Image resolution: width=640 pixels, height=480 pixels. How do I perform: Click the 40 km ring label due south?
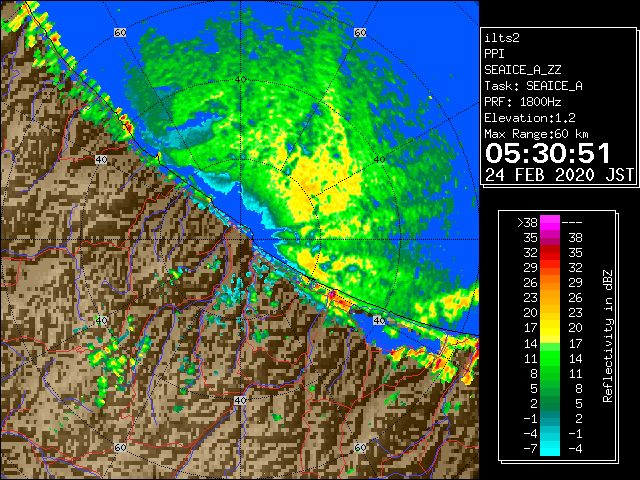pos(240,401)
